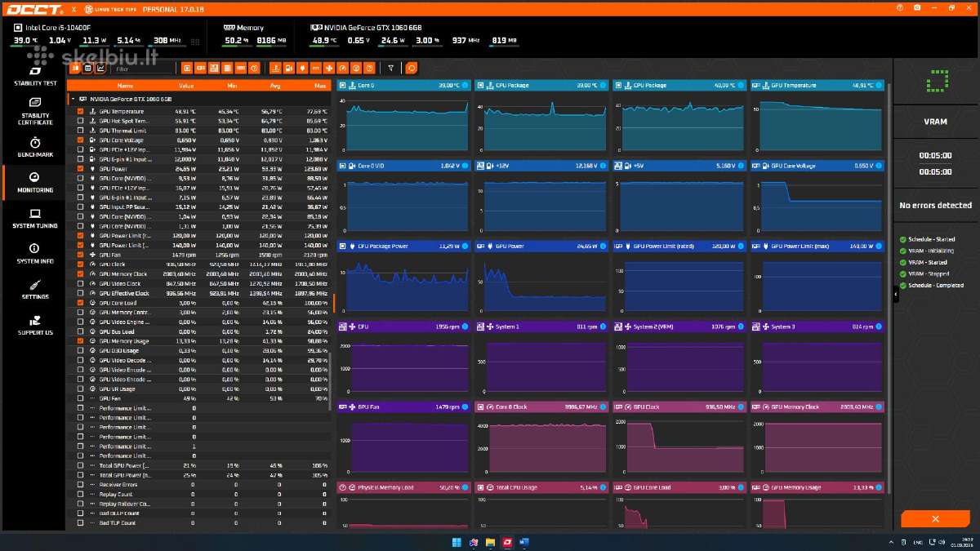Click the orange round search button

pyautogui.click(x=412, y=69)
